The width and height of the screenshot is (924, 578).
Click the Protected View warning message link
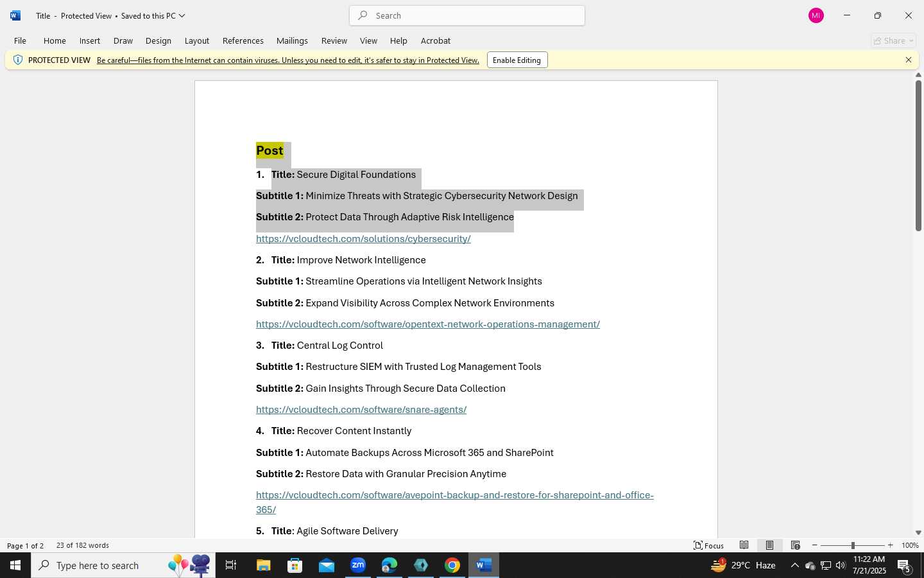[288, 60]
